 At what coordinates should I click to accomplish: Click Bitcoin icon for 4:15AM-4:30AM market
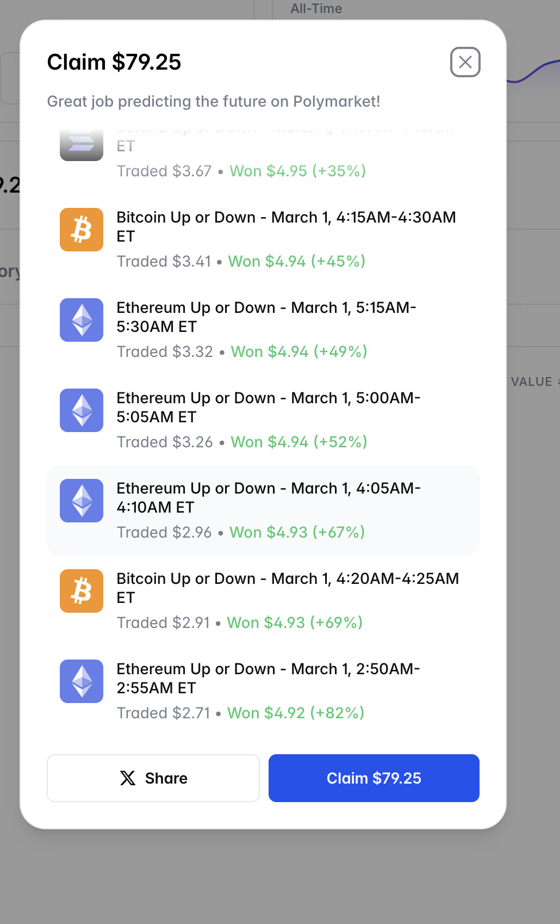(x=82, y=230)
